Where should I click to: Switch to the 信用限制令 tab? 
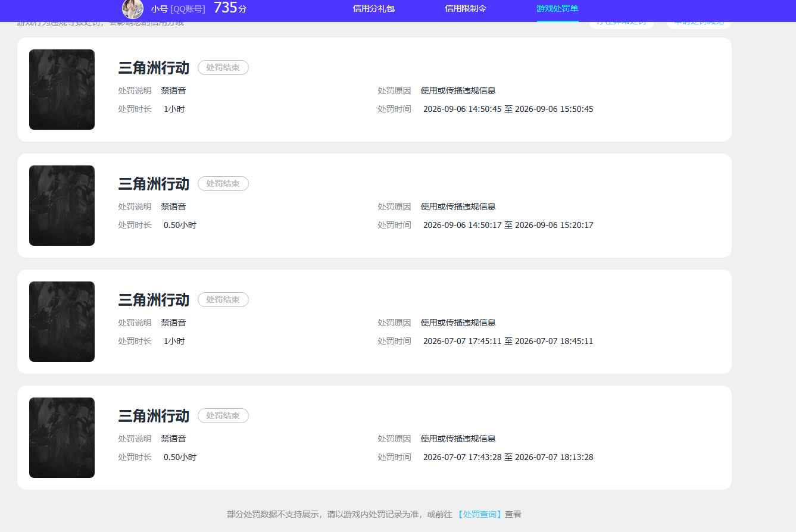[x=466, y=9]
